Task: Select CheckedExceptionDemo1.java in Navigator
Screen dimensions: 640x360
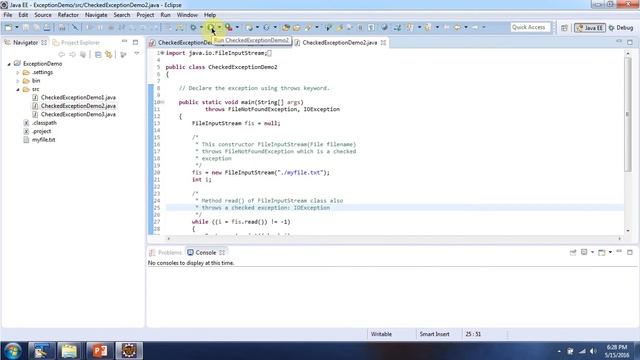Action: point(78,98)
